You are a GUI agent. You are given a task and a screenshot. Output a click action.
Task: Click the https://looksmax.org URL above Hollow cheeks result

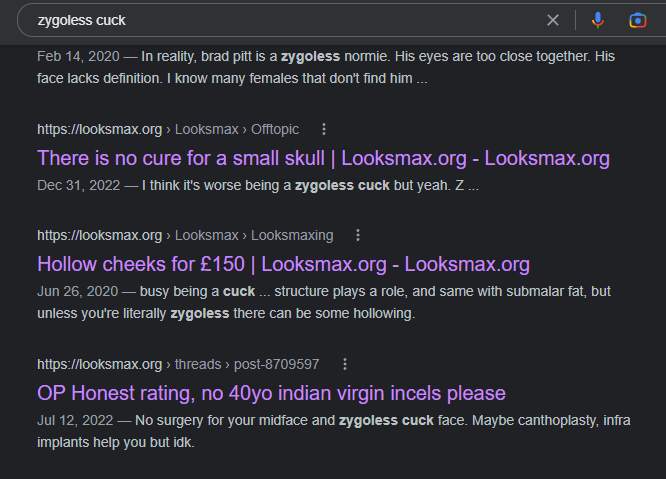pyautogui.click(x=100, y=235)
